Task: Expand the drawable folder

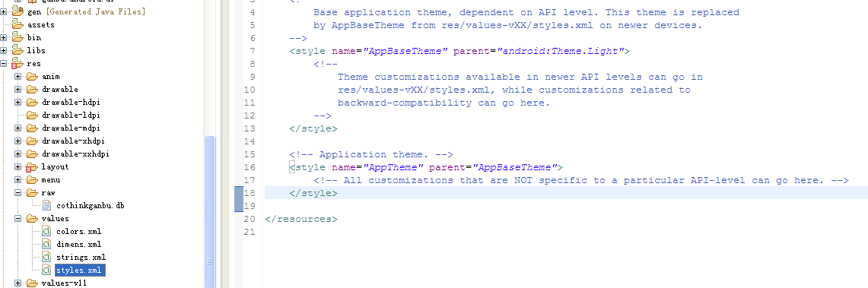Action: 18,89
